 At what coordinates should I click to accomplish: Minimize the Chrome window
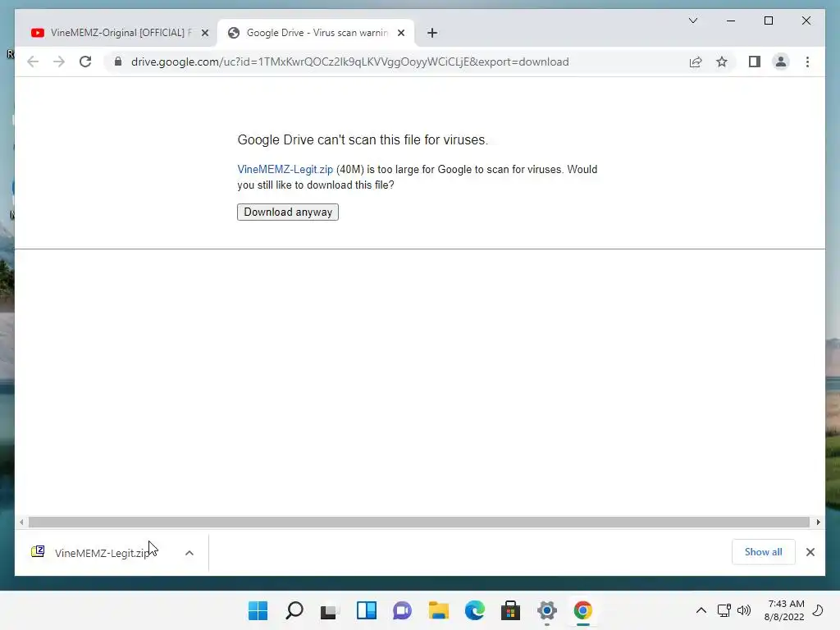click(x=731, y=21)
